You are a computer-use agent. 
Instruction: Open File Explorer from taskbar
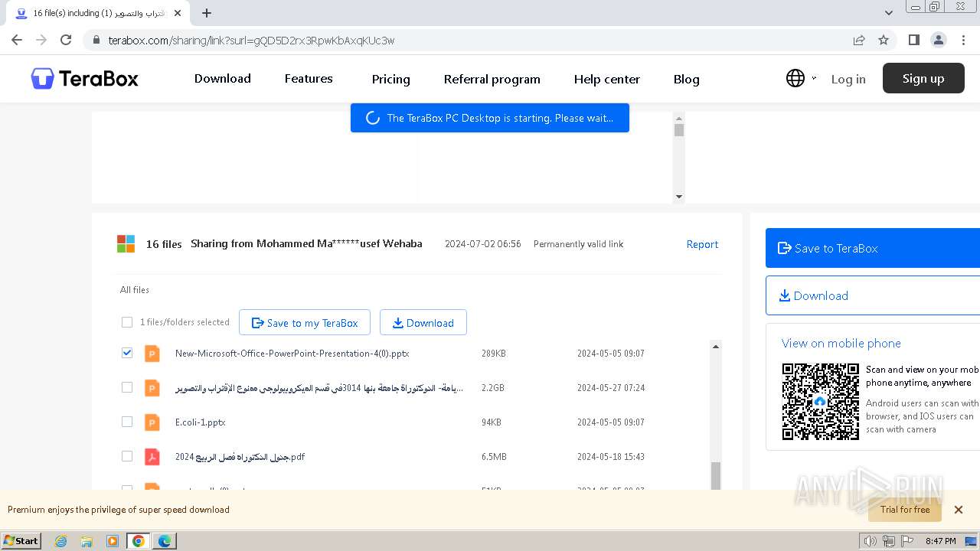point(87,541)
